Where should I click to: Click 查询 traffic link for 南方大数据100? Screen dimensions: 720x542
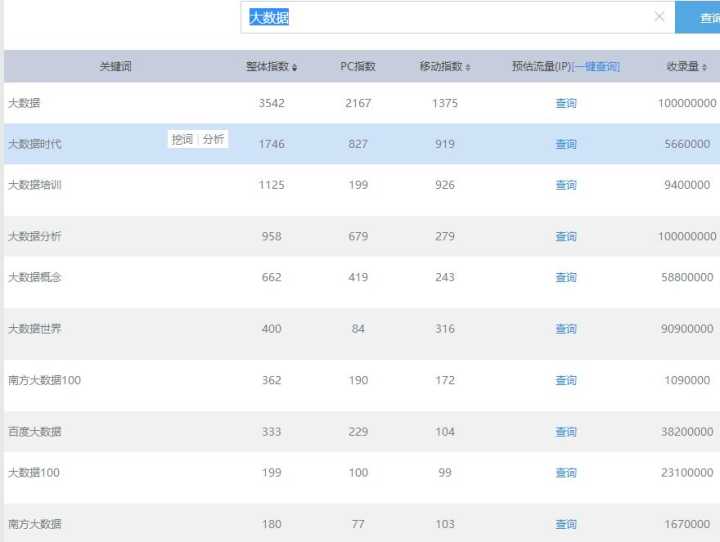pos(566,381)
